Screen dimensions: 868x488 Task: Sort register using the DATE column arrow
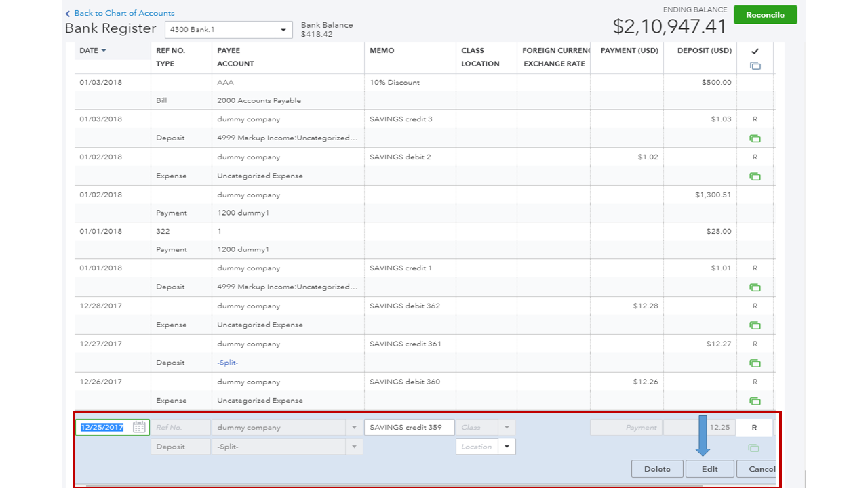click(x=104, y=51)
